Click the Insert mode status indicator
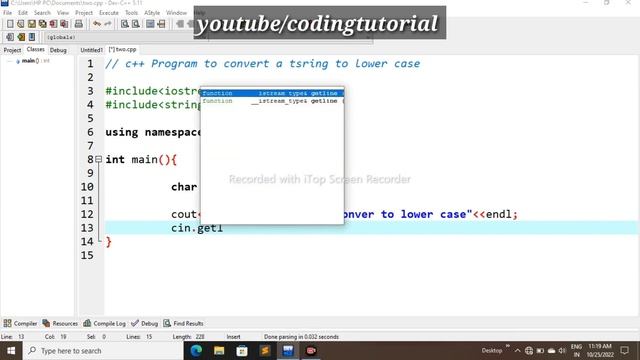Viewport: 640px width, 360px height. 233,337
